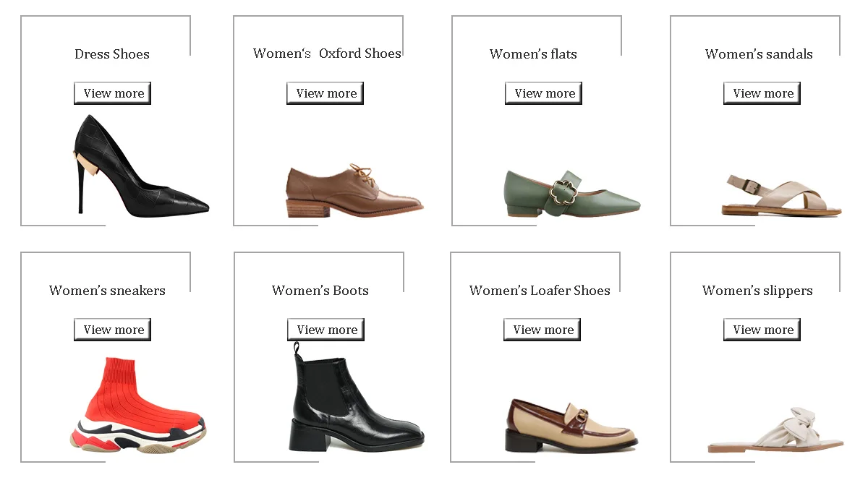Screen dimensions: 868x488
Task: Go to the Women's Loafer Shoes title
Action: click(540, 291)
